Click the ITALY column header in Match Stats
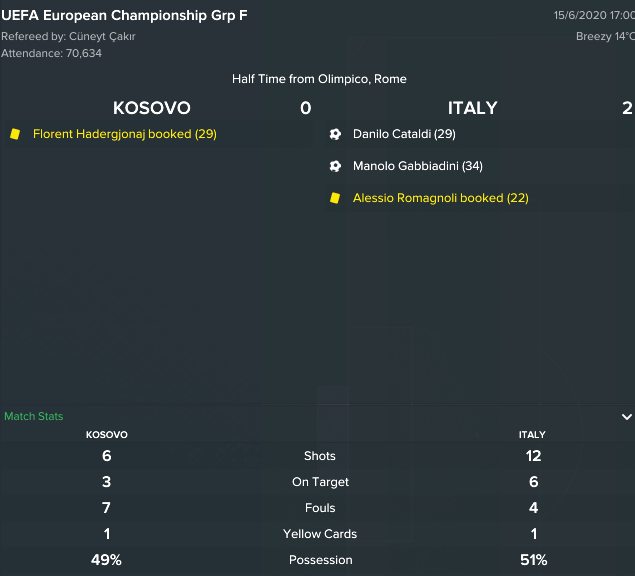Viewport: 635px width, 576px height. (532, 435)
